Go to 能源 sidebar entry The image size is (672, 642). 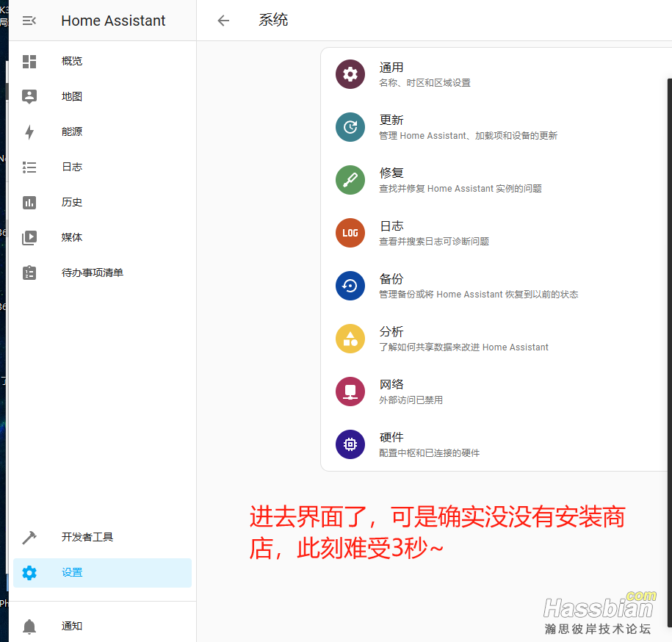102,131
